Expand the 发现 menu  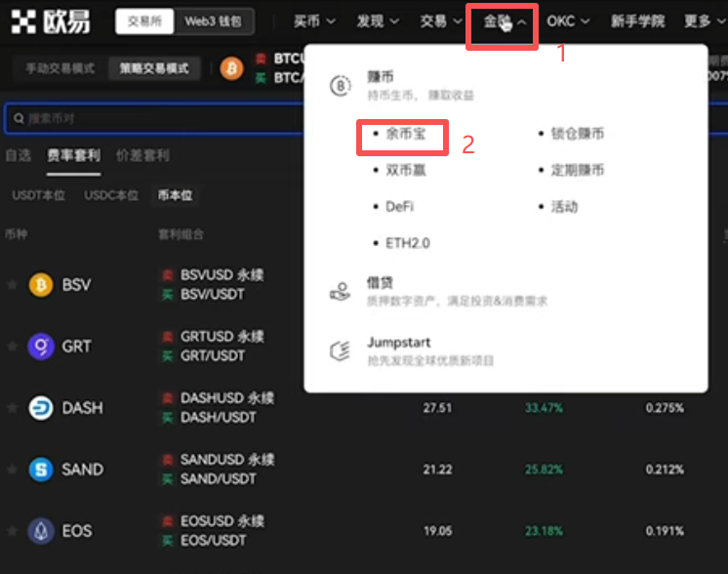(x=378, y=20)
